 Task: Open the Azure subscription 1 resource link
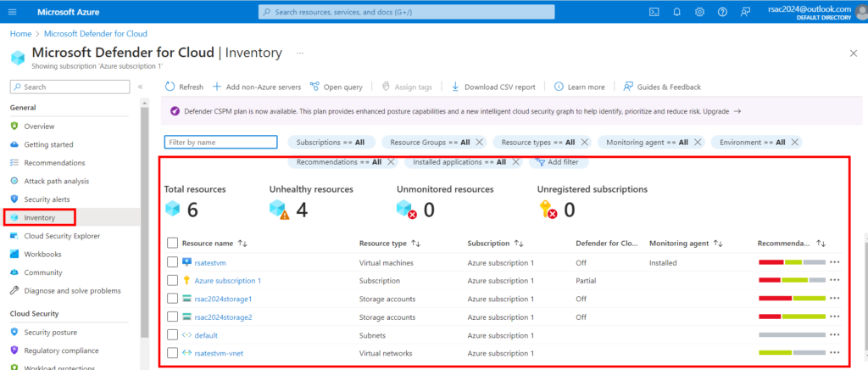pos(227,281)
